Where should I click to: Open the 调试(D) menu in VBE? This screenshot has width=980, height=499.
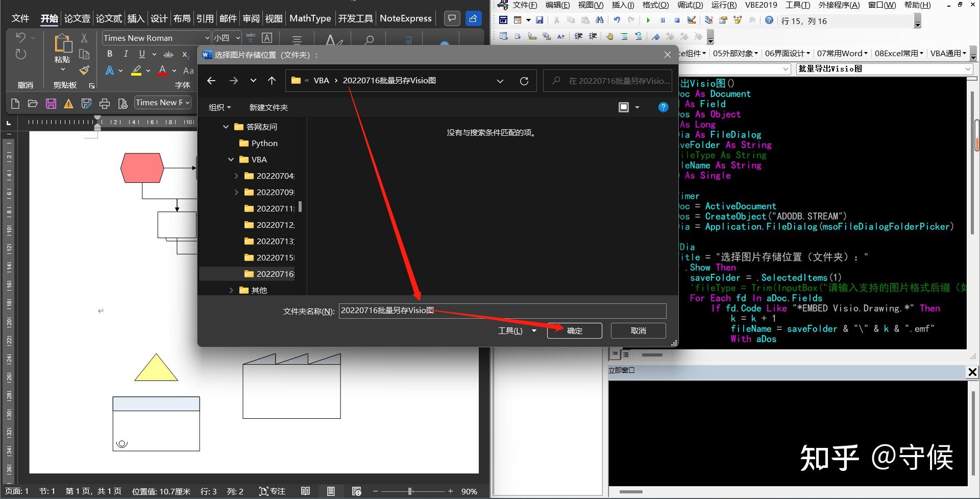[690, 5]
